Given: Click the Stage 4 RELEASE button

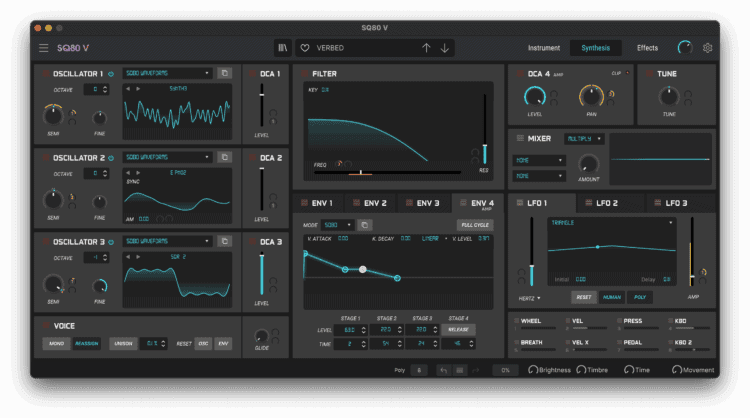Looking at the screenshot, I should (458, 330).
